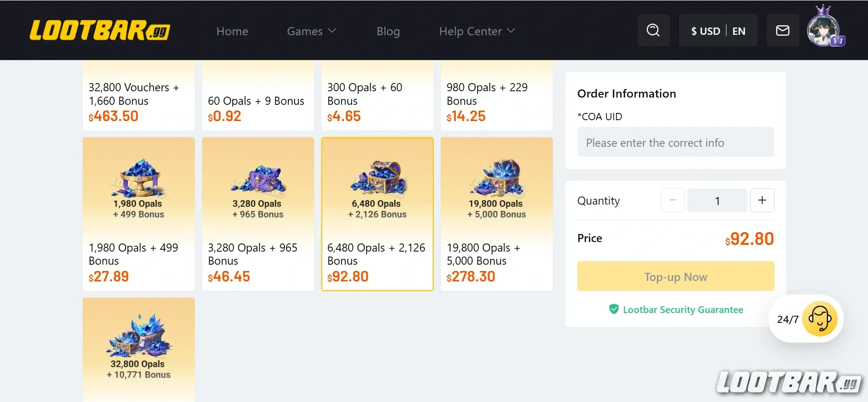Increase quantity with plus button
Image resolution: width=868 pixels, height=402 pixels.
[x=762, y=200]
